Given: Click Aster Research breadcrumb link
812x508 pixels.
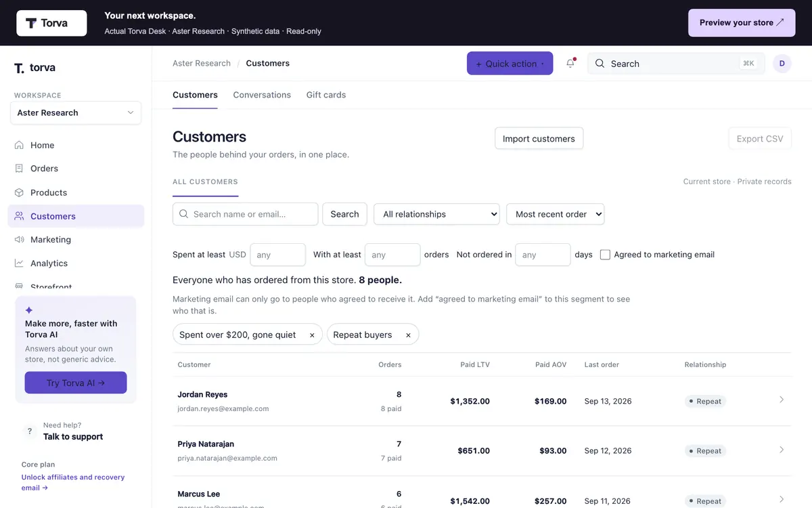Looking at the screenshot, I should point(202,64).
